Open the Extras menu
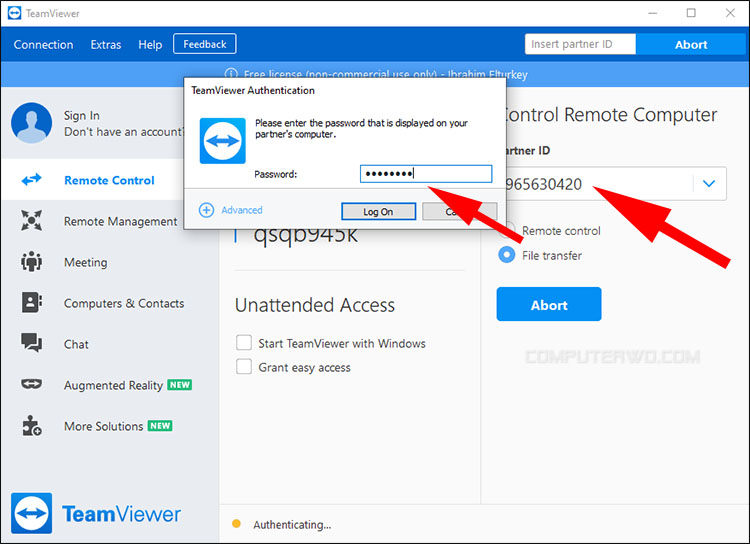 pos(106,44)
